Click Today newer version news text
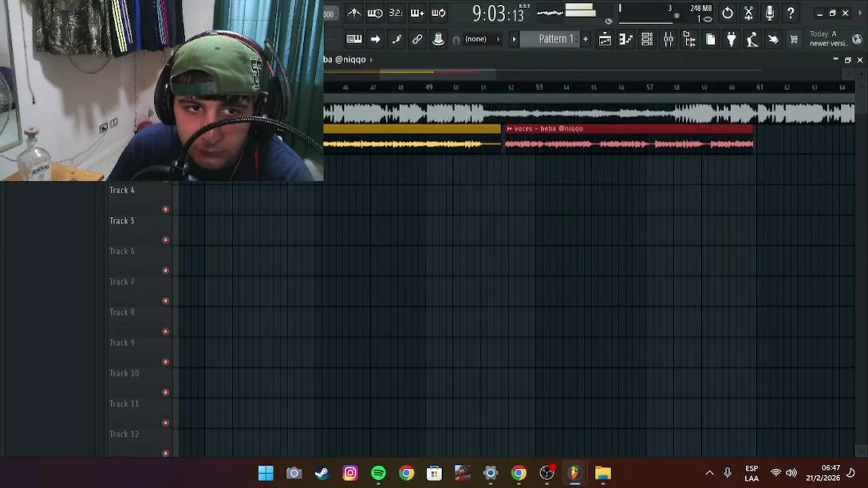Image resolution: width=868 pixels, height=488 pixels. pyautogui.click(x=828, y=39)
